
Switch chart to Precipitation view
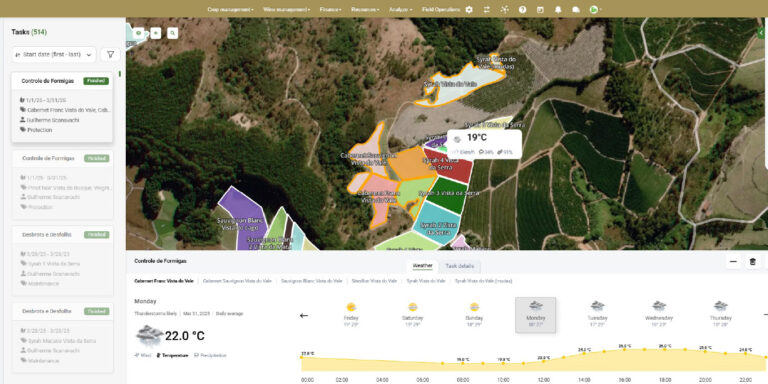(x=211, y=355)
